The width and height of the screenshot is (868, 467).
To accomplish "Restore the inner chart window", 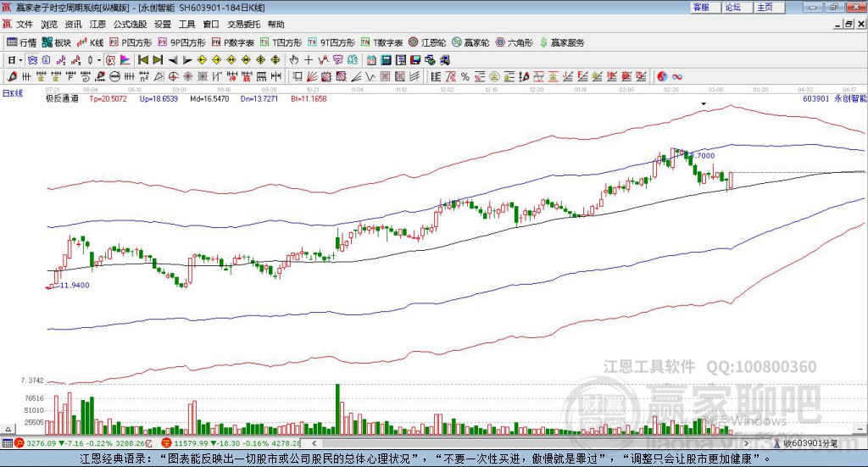I will [849, 25].
